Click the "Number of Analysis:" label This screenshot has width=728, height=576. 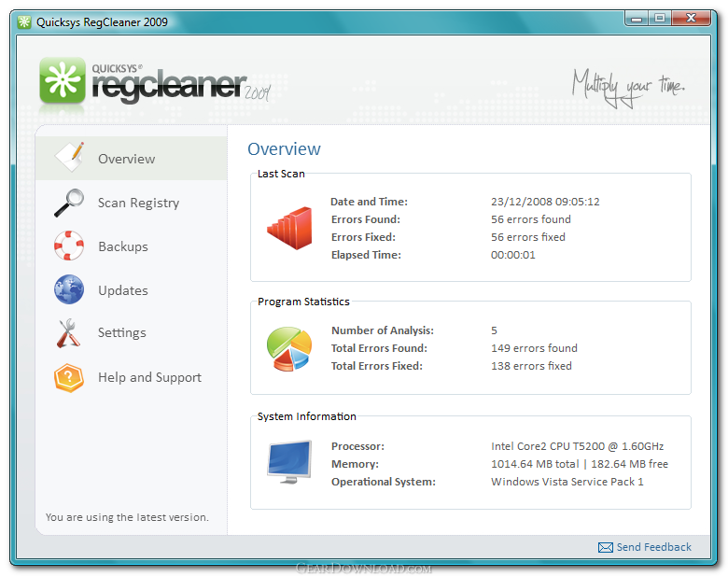[x=382, y=330]
